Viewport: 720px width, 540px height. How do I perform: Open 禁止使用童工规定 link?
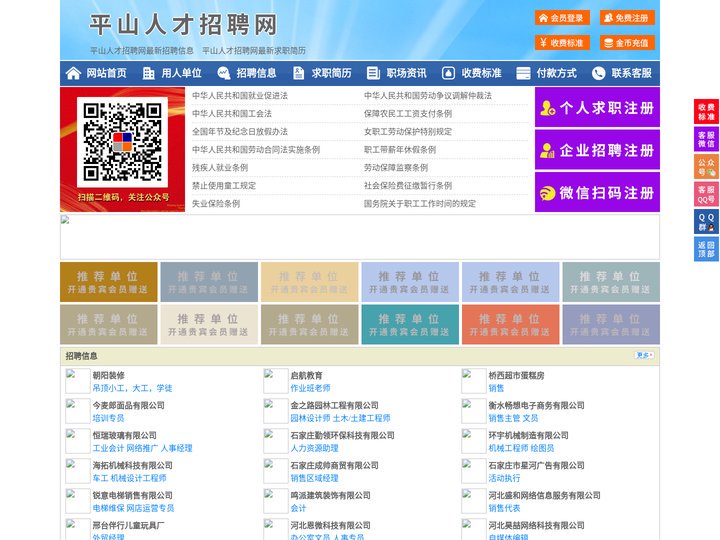pos(224,186)
